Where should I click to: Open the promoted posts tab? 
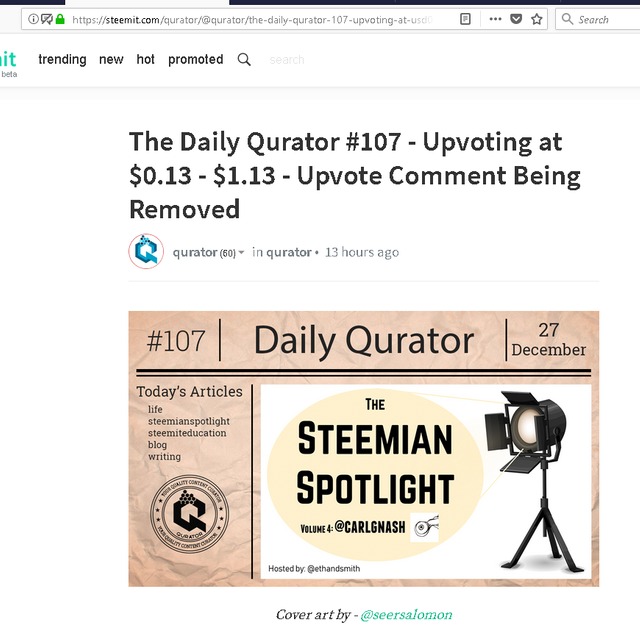click(x=196, y=60)
